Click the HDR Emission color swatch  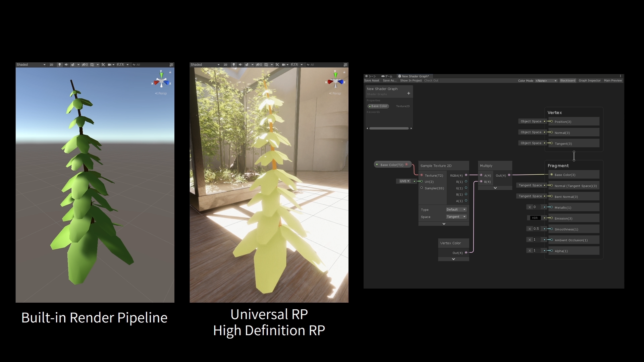[535, 218]
